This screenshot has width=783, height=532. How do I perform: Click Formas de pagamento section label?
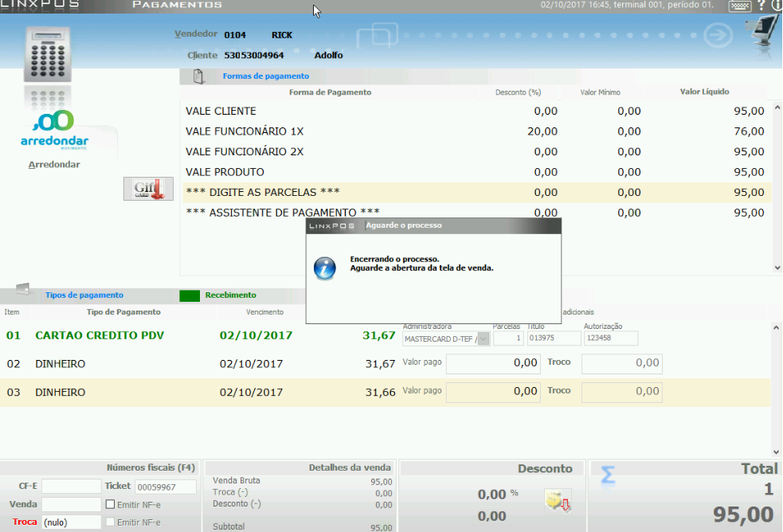click(x=266, y=76)
